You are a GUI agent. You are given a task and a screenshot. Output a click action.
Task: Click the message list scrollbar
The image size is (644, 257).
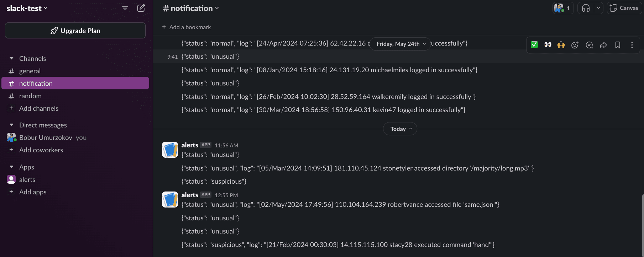point(642,226)
